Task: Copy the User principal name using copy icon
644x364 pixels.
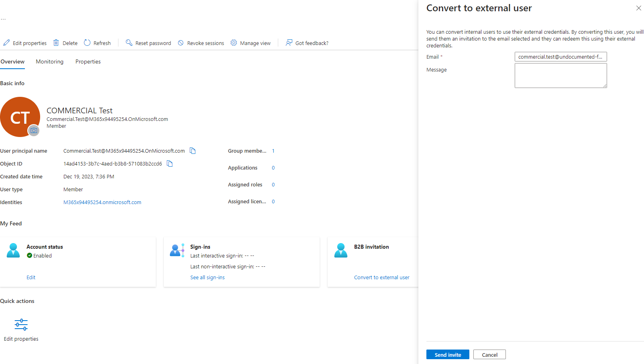Action: tap(192, 151)
